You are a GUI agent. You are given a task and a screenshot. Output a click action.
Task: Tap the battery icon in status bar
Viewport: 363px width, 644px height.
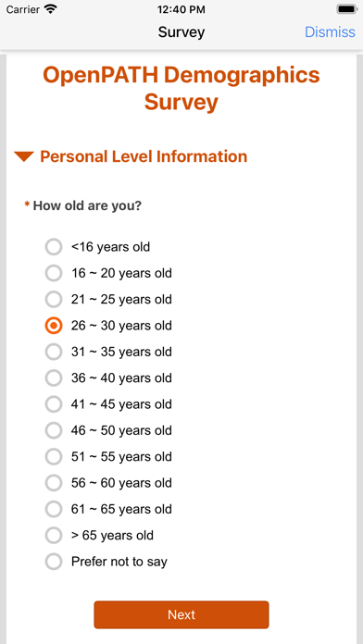pyautogui.click(x=346, y=9)
